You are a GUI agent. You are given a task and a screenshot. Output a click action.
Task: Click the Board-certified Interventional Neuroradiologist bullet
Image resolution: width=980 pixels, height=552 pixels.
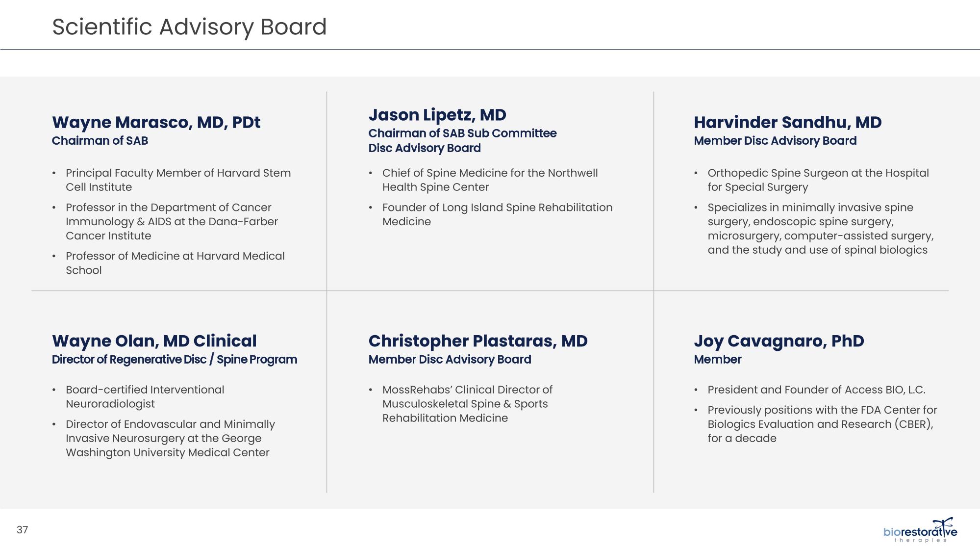coord(145,397)
